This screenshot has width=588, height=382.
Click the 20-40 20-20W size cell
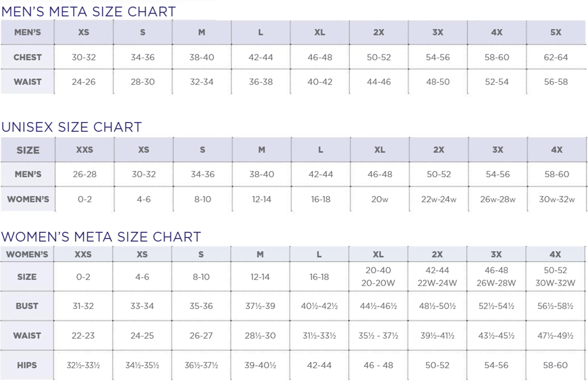378,277
